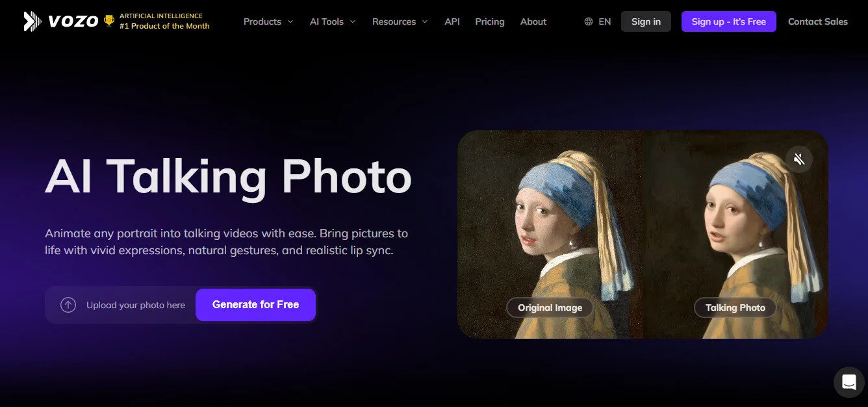Open the About page
Screen dimensions: 868x407
(x=533, y=21)
